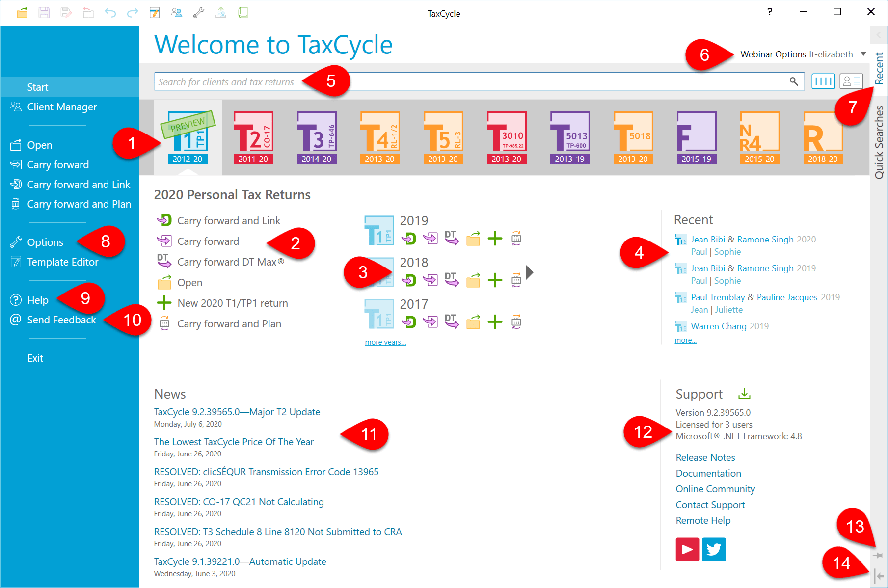Toggle the pin icon on the side panel
The height and width of the screenshot is (588, 888).
tap(879, 555)
